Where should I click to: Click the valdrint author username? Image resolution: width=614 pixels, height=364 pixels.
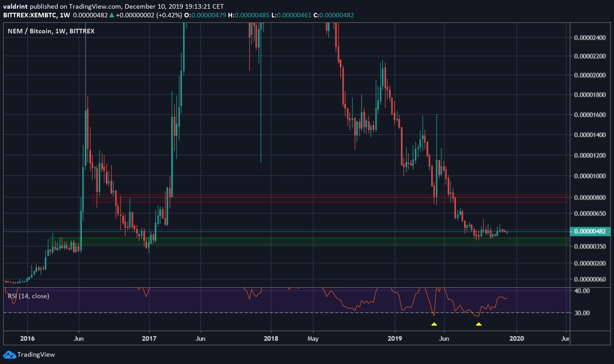point(15,6)
